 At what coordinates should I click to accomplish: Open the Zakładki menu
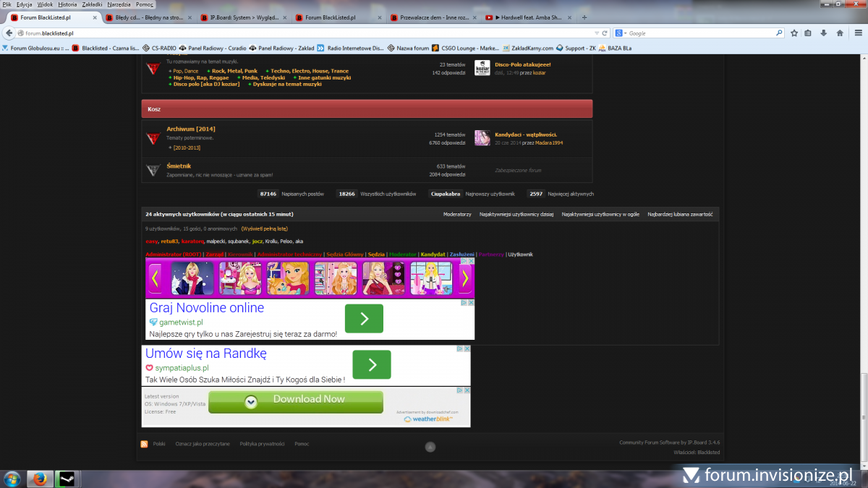(92, 4)
